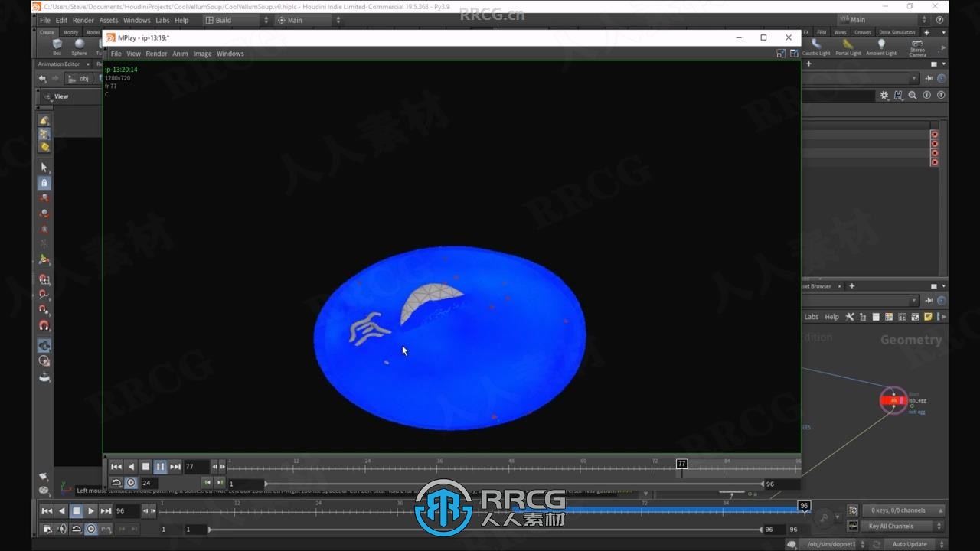Click the first red X parameter toggle
This screenshot has width=980, height=551.
click(934, 135)
